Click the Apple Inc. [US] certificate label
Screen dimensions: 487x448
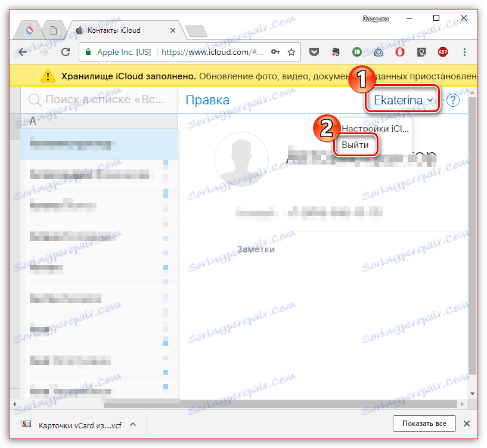(x=124, y=52)
